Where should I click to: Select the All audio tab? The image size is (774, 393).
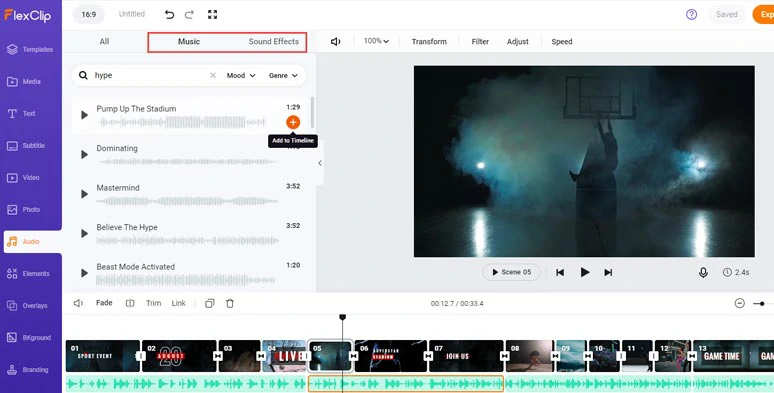(104, 41)
